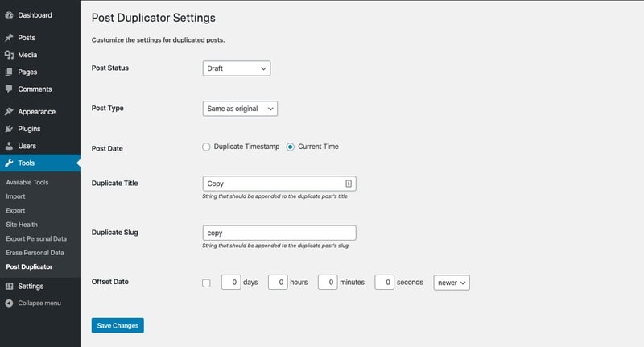This screenshot has height=347, width=644.
Task: Open the Post Status dropdown
Action: 236,68
